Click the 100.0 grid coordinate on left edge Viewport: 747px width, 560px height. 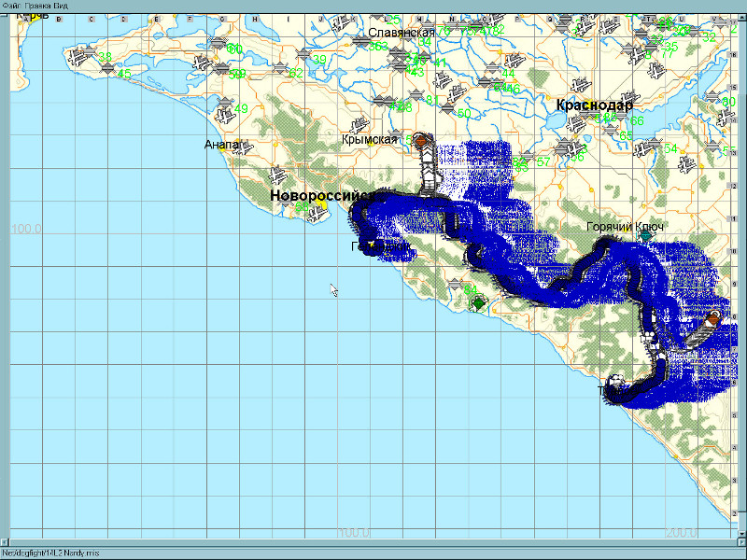[26, 229]
